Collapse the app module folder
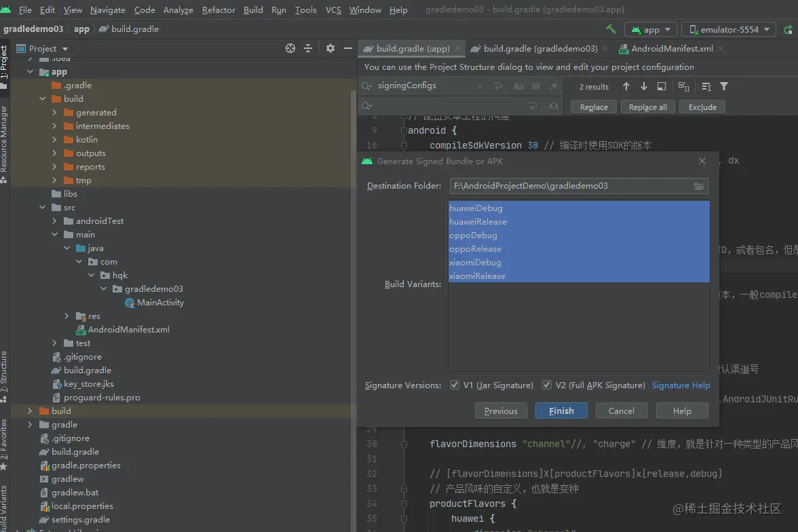Image resolution: width=798 pixels, height=532 pixels. pos(30,72)
